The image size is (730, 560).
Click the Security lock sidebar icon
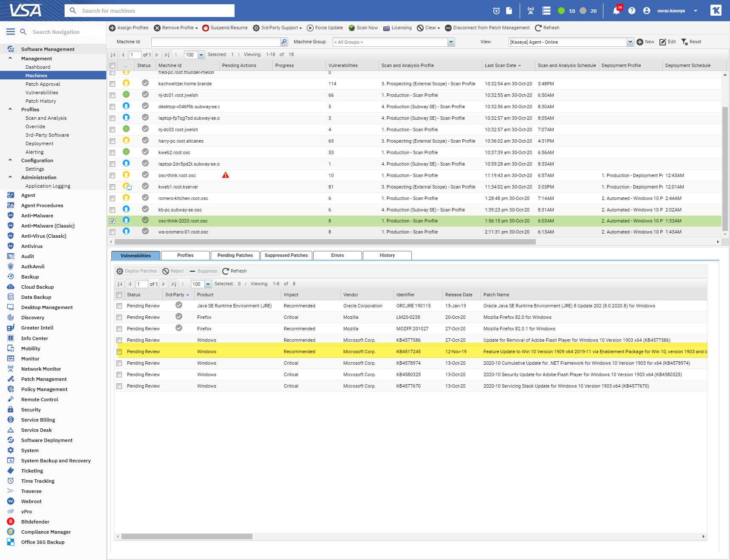coord(11,409)
